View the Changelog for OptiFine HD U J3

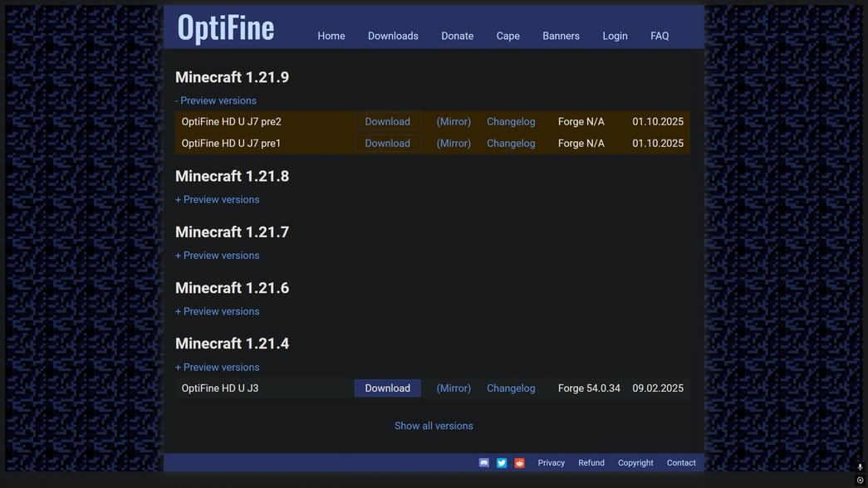click(510, 388)
